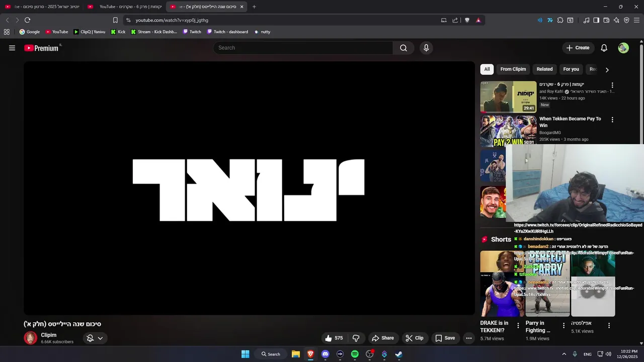
Task: Switch to the שקרנים YouTube browser tab
Action: point(125,7)
